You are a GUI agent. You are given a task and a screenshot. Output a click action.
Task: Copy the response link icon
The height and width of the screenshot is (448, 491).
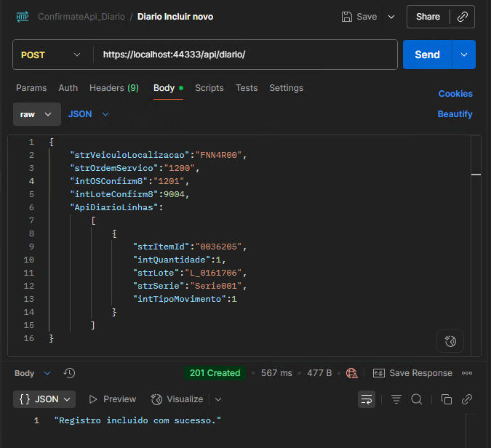pos(466,399)
